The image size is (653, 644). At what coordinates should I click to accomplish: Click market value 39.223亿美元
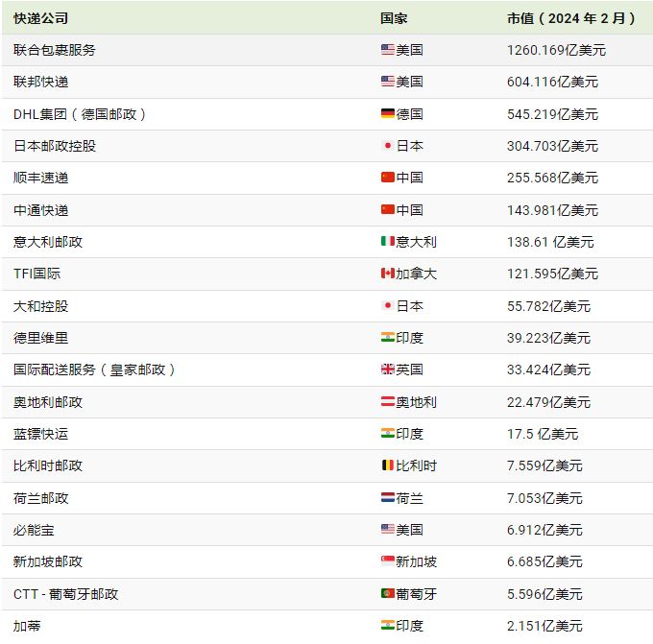coord(549,338)
